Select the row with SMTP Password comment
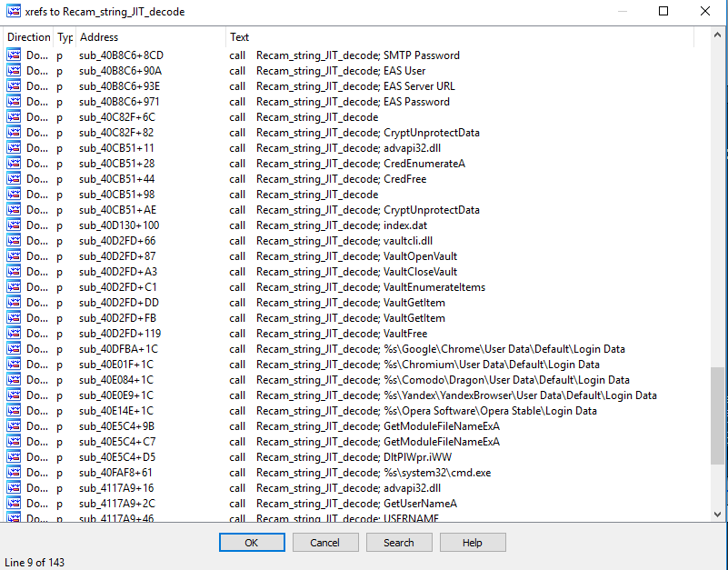Image resolution: width=728 pixels, height=570 pixels. point(357,55)
